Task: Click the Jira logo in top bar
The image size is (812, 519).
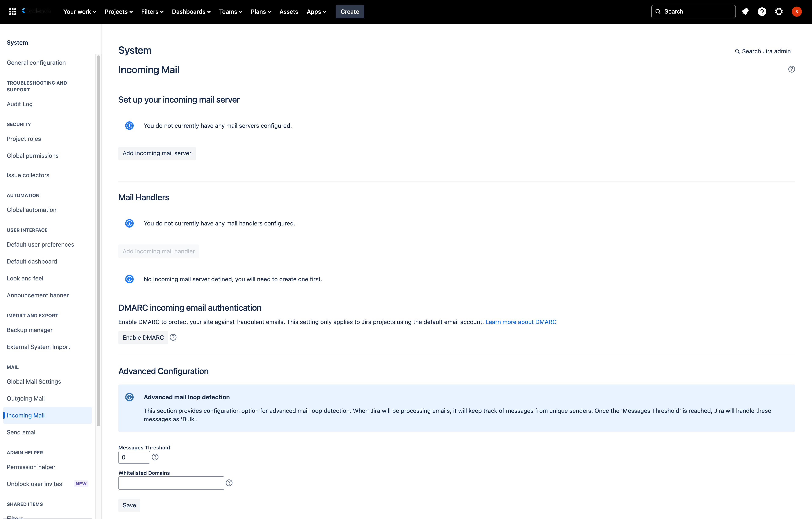Action: pyautogui.click(x=36, y=11)
